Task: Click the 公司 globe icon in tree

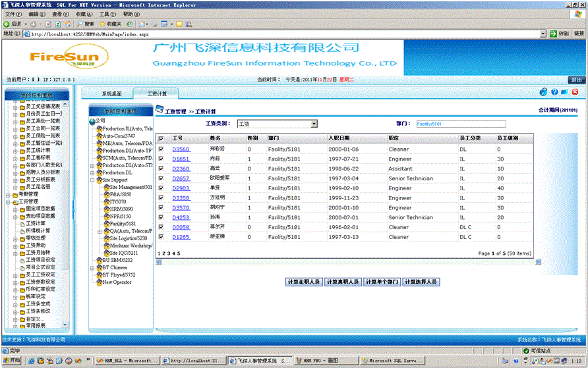Action: [x=92, y=121]
